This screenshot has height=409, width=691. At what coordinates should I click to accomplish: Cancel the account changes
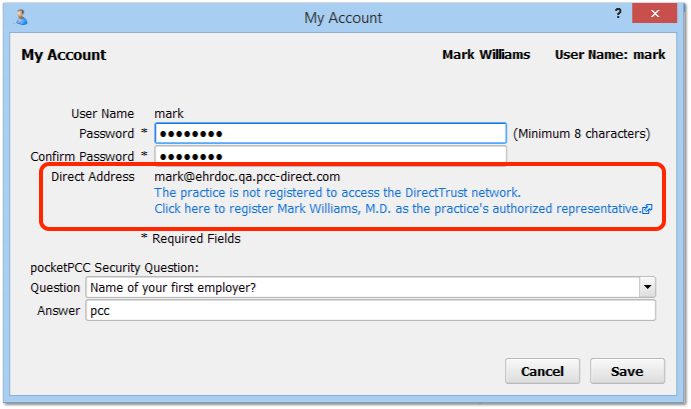pos(542,371)
